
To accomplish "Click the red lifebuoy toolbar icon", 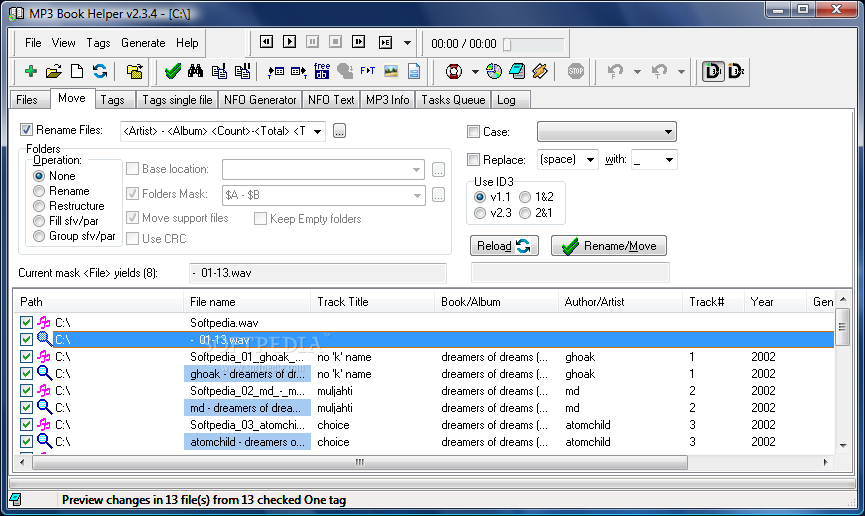I will tap(453, 71).
